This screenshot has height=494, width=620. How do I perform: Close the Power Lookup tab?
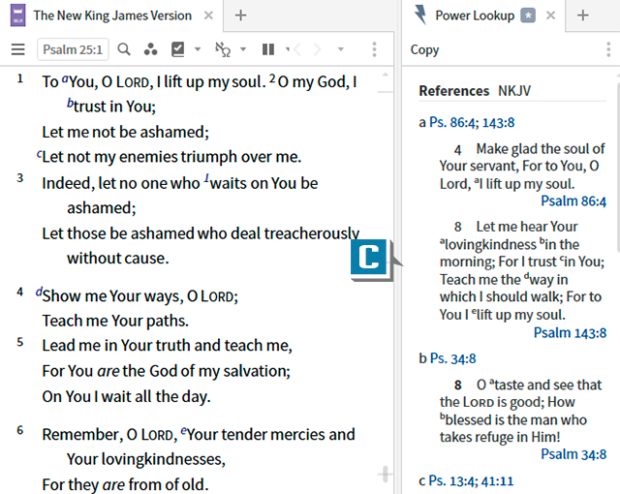point(551,16)
